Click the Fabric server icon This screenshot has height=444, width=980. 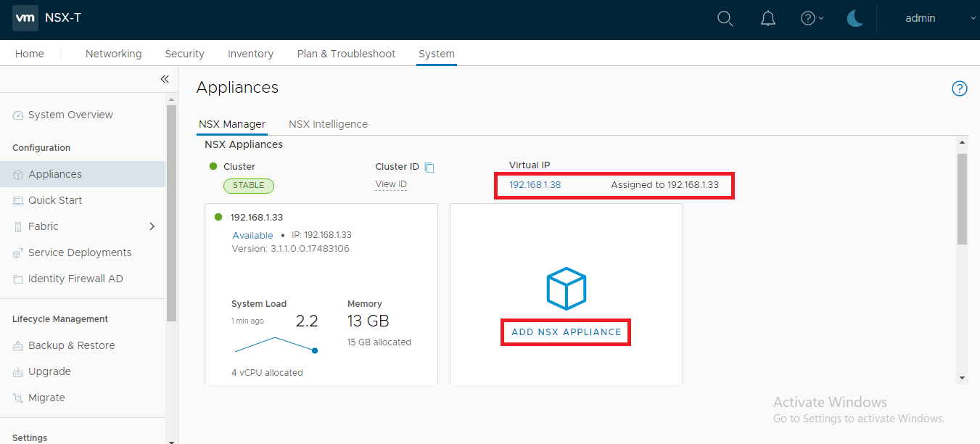pos(18,227)
